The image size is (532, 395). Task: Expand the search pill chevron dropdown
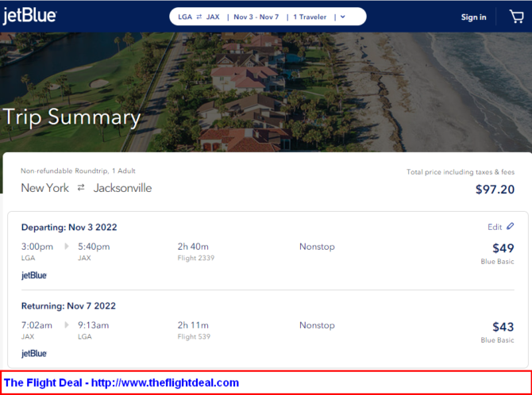pyautogui.click(x=343, y=17)
